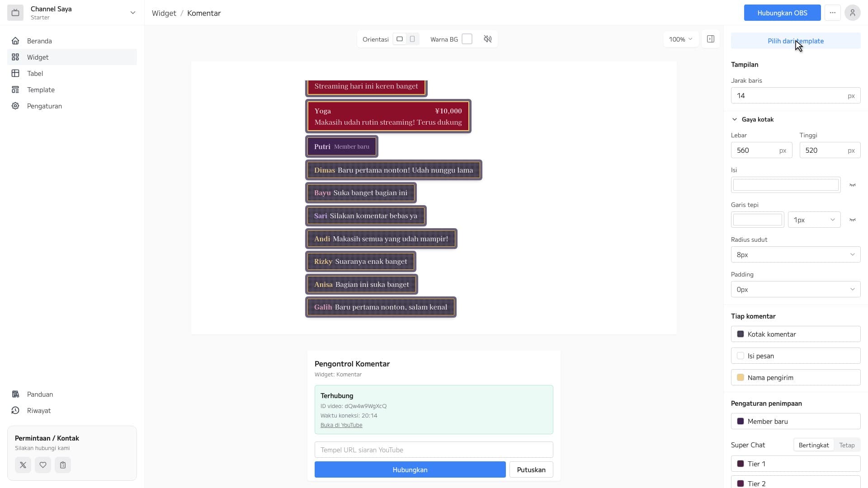Click the heart icon in contact card

click(43, 465)
